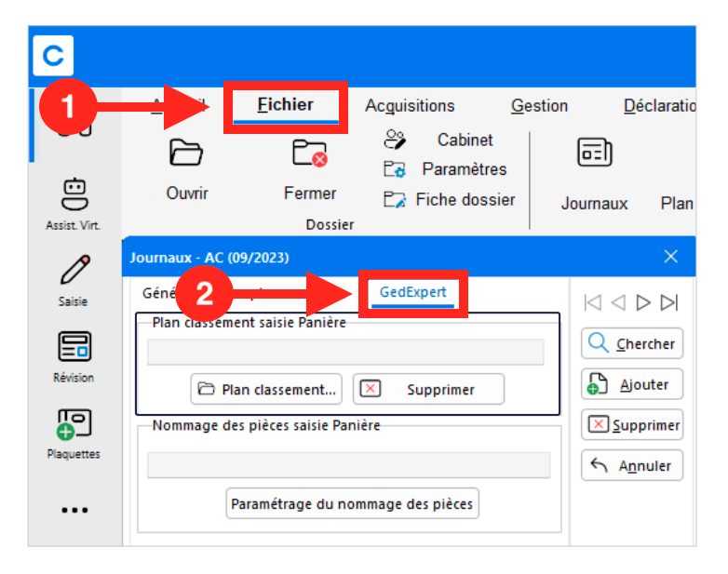
Task: Select the GedExpert tab in Journaux
Action: [412, 292]
